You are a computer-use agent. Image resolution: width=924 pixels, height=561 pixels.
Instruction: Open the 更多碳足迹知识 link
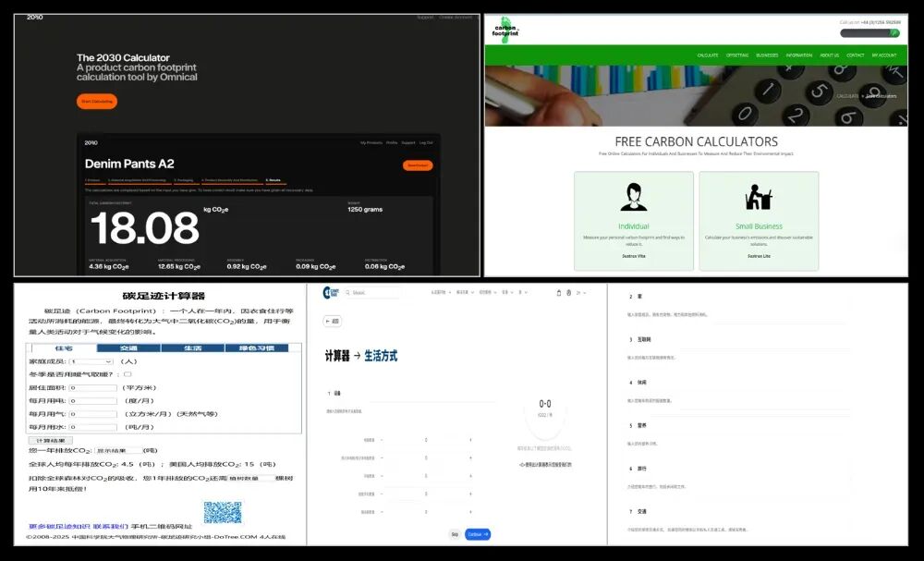click(58, 526)
